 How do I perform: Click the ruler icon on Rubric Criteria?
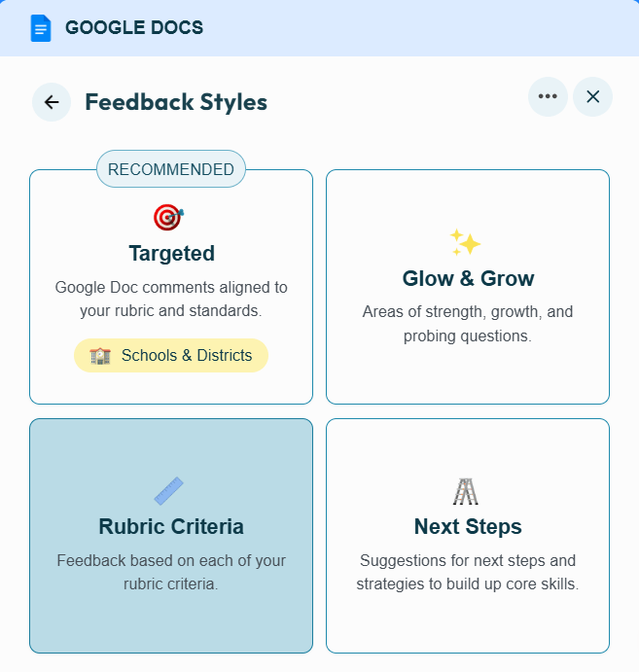169,491
